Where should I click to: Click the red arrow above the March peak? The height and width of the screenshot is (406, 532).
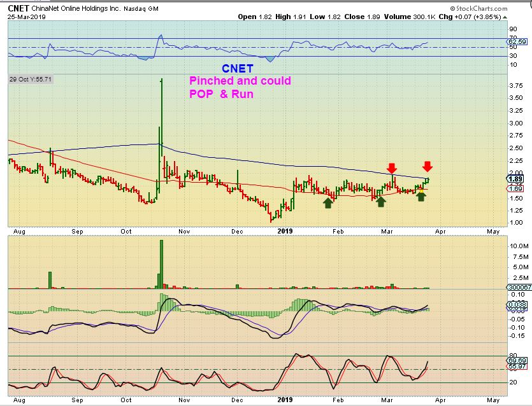click(x=392, y=168)
